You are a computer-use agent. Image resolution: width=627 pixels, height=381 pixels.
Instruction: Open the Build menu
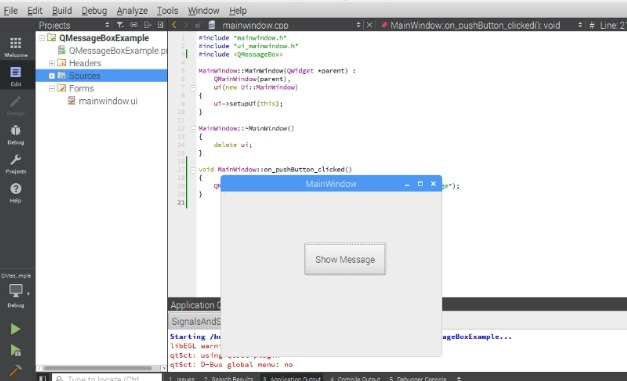pyautogui.click(x=62, y=10)
